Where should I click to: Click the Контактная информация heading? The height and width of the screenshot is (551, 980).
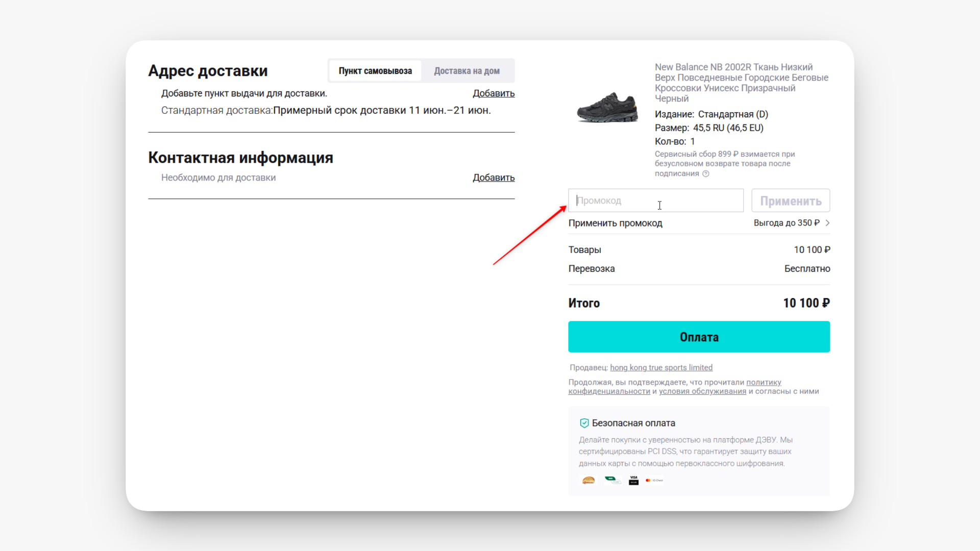[240, 158]
